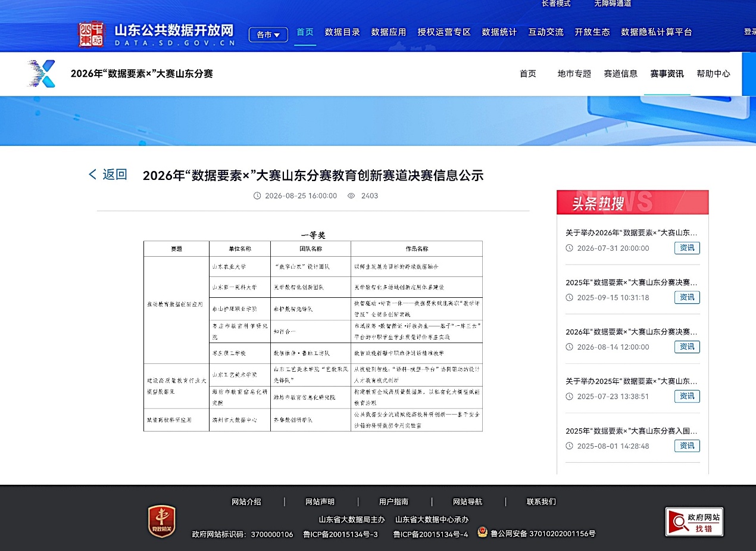Click the 一等奖 table heading
The width and height of the screenshot is (756, 551).
coord(313,235)
